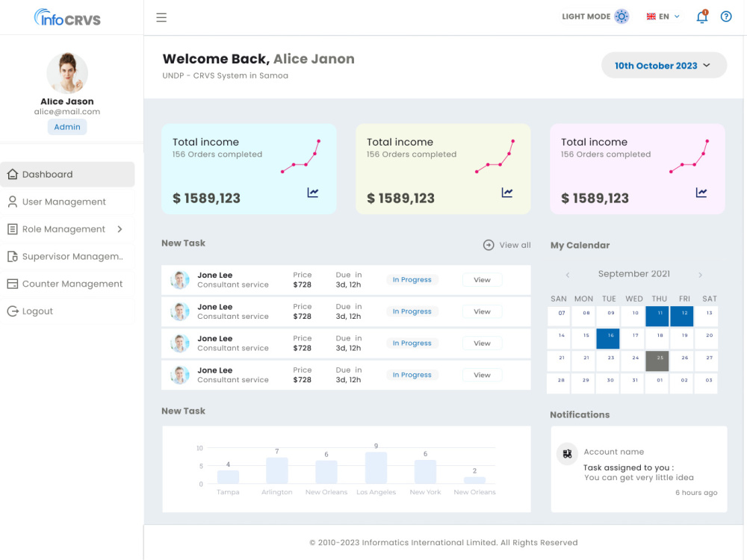Open the hamburger menu icon

click(x=161, y=18)
